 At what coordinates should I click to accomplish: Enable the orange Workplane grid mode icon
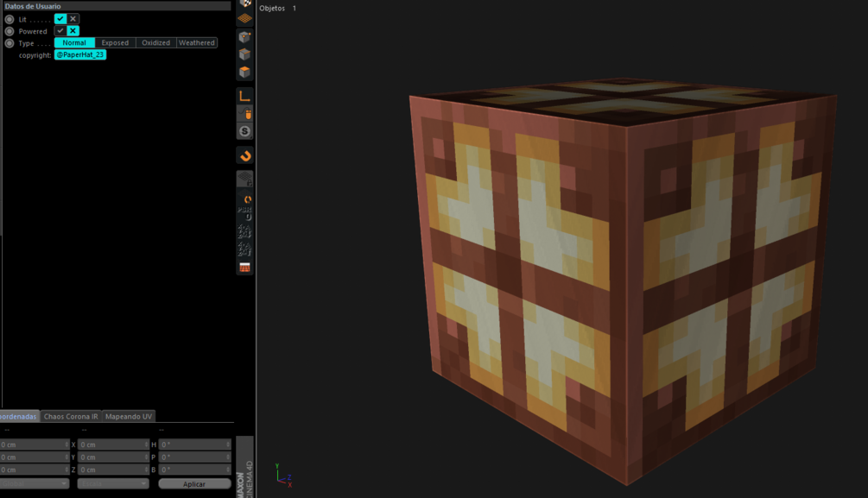click(x=244, y=18)
